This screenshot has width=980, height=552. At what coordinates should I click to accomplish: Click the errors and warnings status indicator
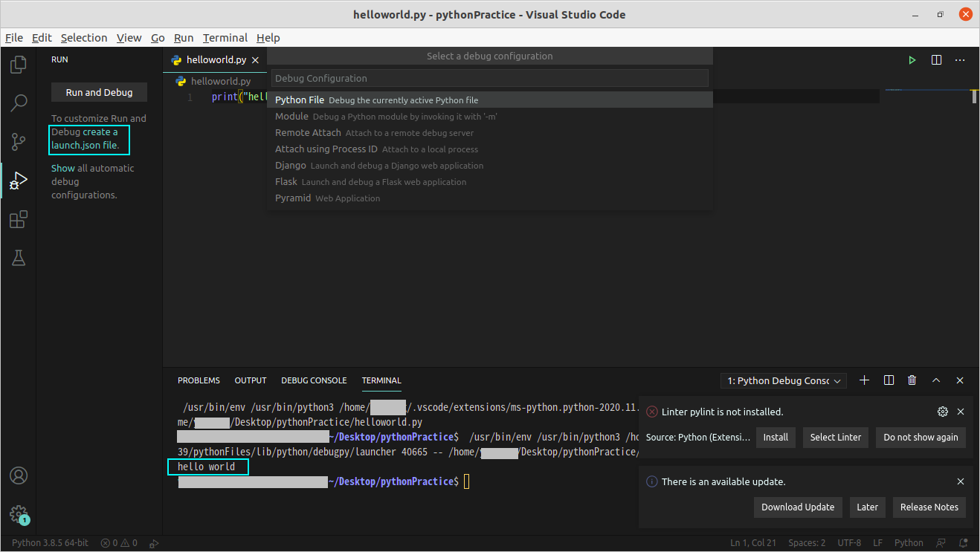pos(119,543)
